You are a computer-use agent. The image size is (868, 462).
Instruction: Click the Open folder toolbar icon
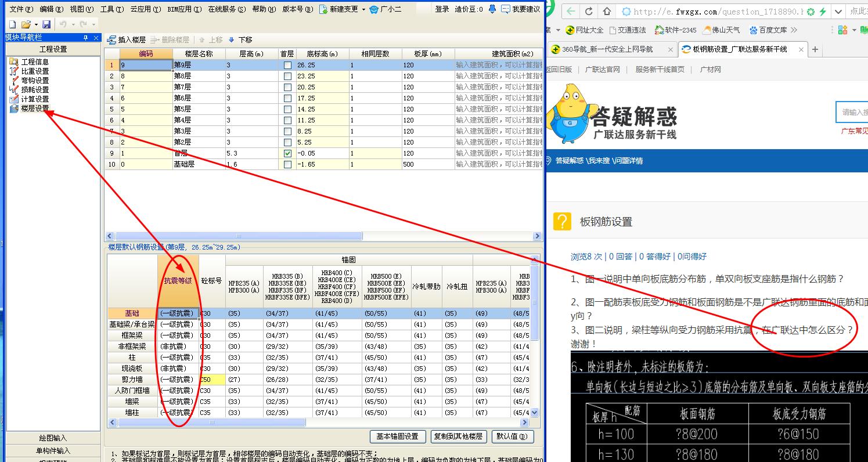click(26, 24)
